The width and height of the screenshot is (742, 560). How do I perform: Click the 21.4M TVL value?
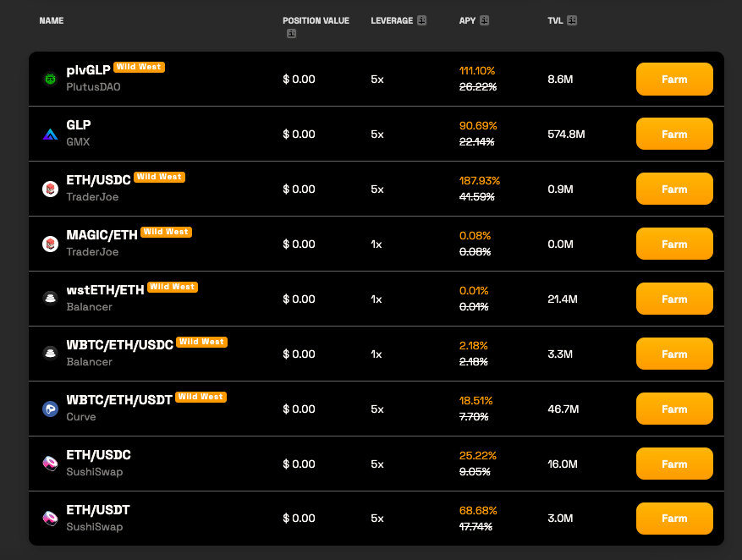tap(562, 299)
